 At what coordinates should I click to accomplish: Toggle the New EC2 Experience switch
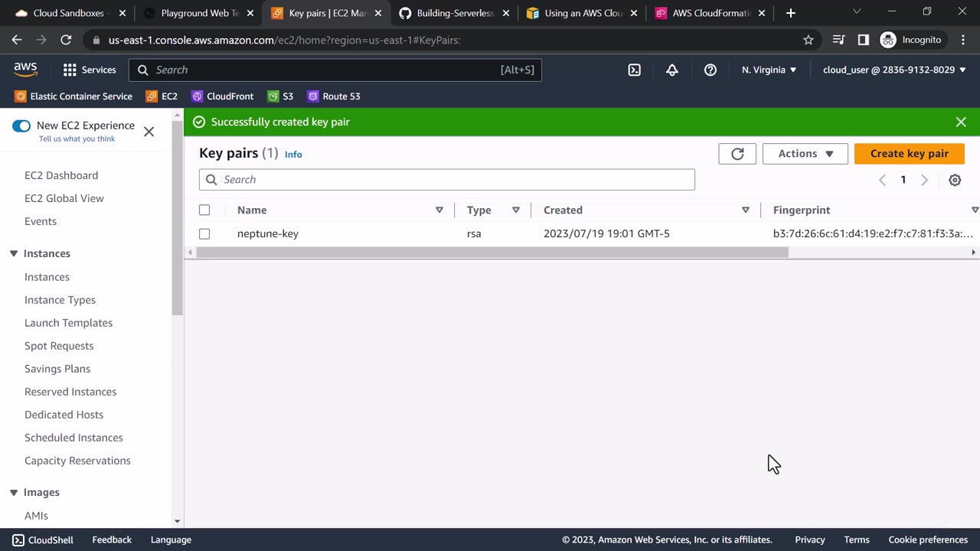pyautogui.click(x=21, y=126)
